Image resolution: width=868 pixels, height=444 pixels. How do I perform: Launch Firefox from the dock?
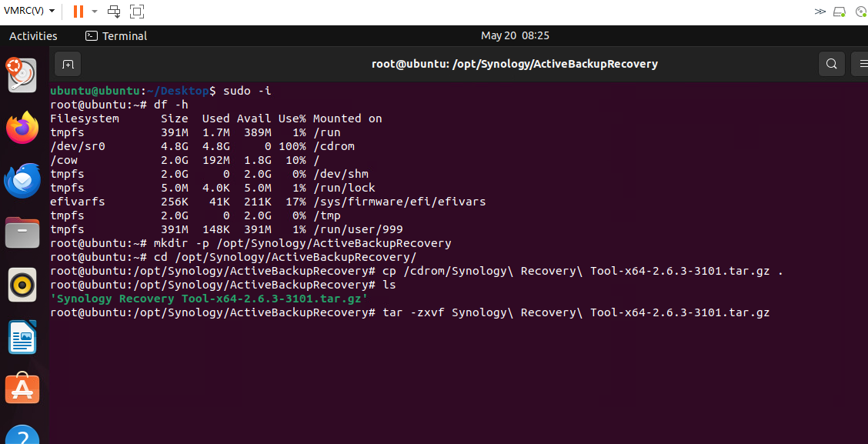point(22,127)
